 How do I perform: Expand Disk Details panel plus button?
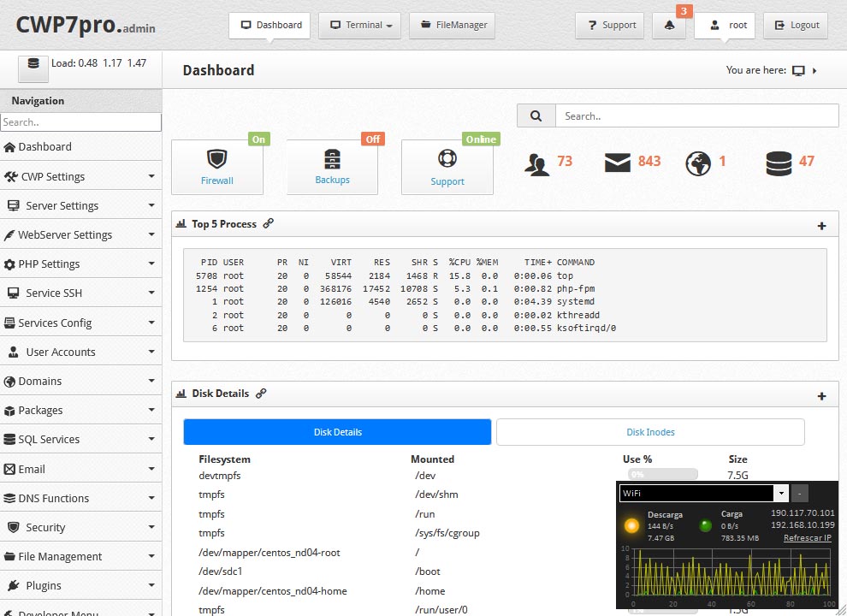pos(821,396)
